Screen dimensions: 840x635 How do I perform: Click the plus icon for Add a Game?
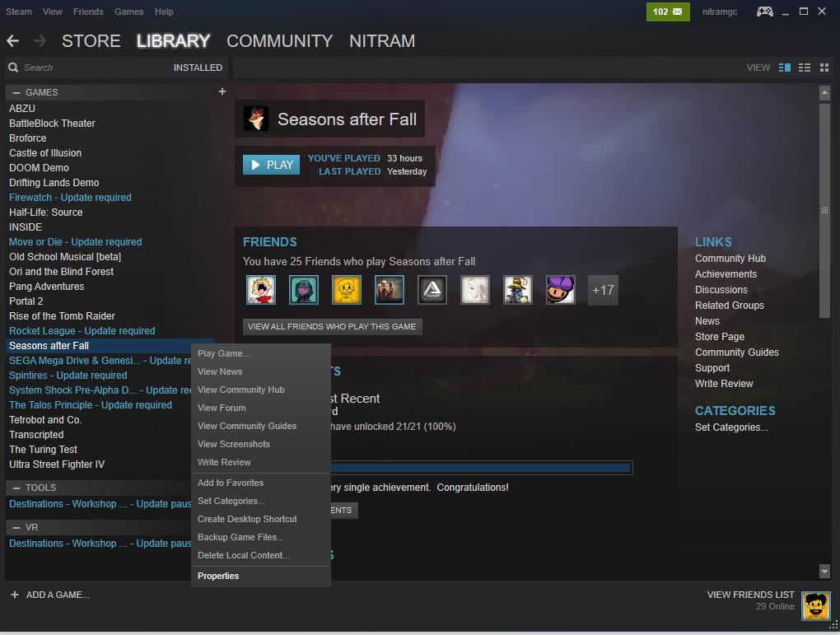tap(15, 595)
